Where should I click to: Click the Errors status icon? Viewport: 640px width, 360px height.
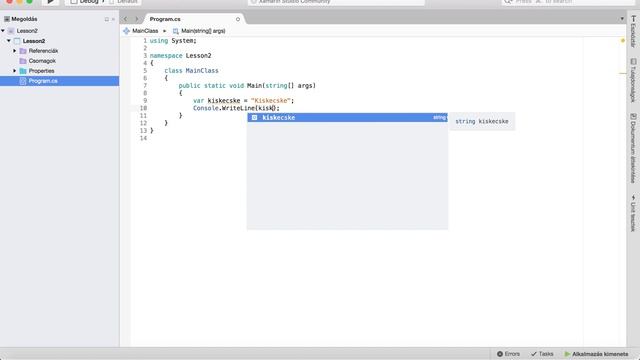[500, 354]
